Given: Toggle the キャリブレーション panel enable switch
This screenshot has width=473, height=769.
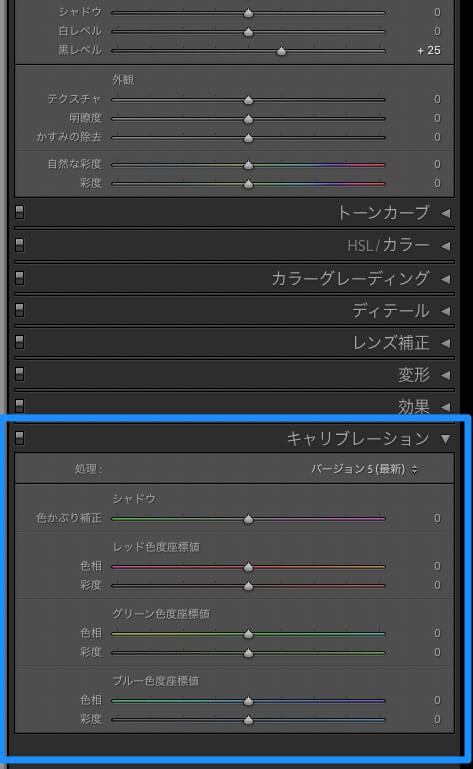Looking at the screenshot, I should (x=20, y=437).
